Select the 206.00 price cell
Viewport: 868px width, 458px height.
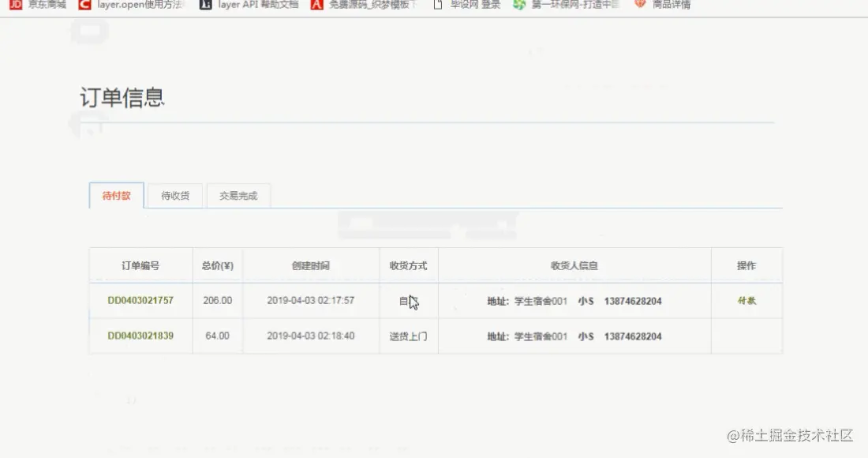tap(218, 300)
